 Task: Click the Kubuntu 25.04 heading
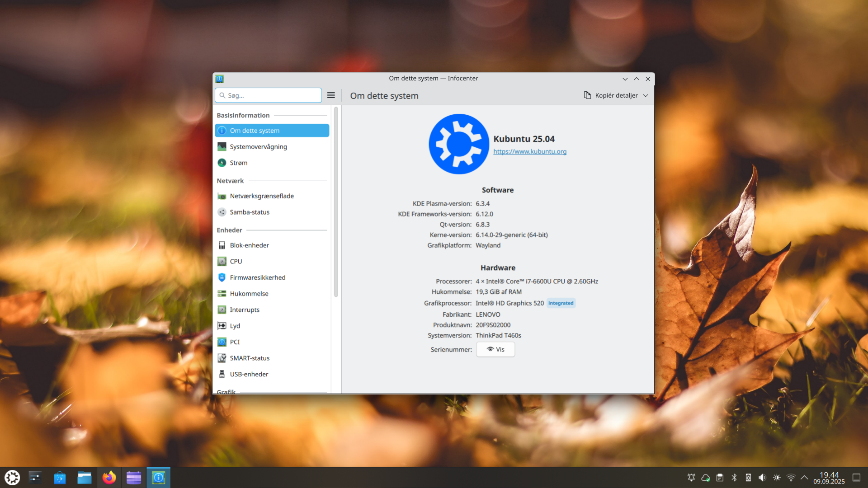click(524, 139)
